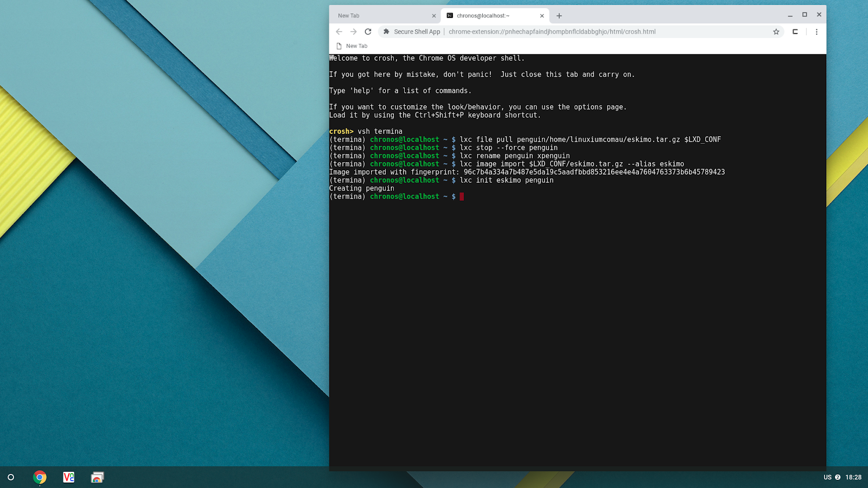Click the 'lxc stop --force penguin' command
The height and width of the screenshot is (488, 868).
[509, 147]
